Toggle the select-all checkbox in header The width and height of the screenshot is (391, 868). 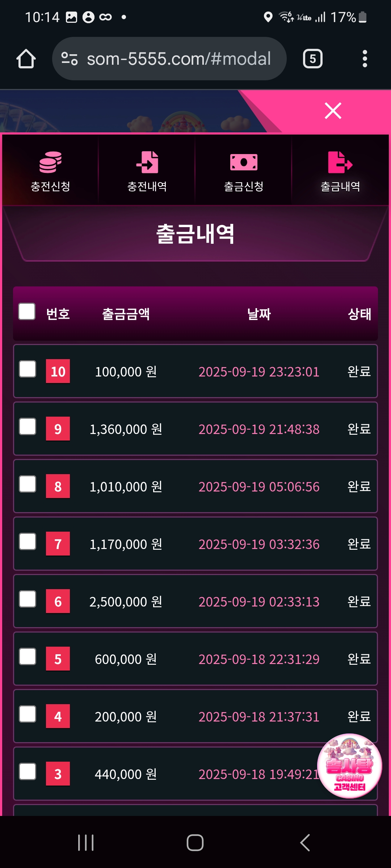(27, 312)
